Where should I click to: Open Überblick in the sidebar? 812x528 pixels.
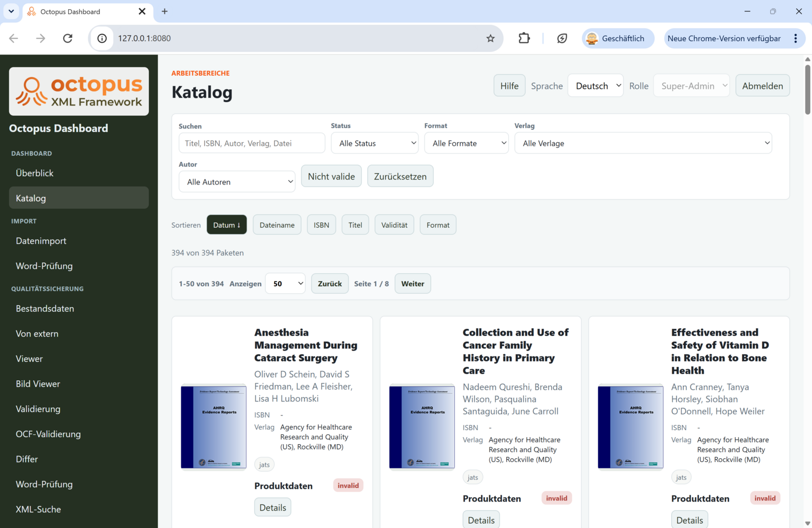(x=79, y=173)
